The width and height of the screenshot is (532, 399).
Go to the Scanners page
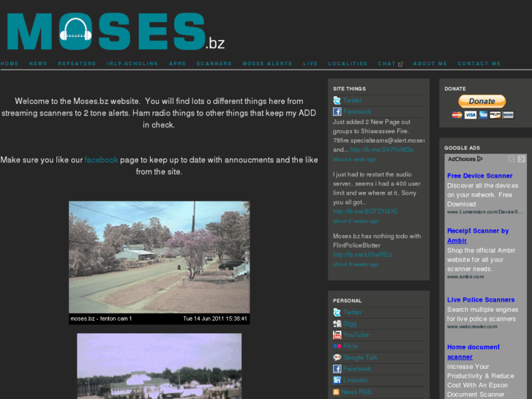[x=214, y=64]
